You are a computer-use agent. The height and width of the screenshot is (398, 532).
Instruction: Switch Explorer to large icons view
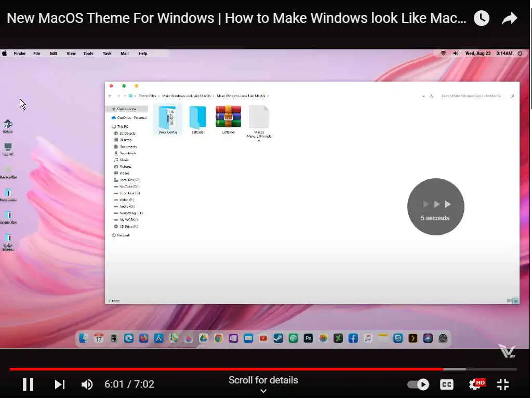(516, 301)
